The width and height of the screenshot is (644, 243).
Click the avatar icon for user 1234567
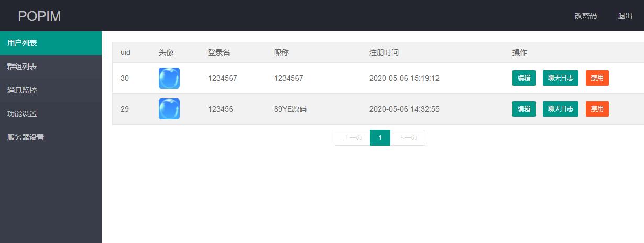pyautogui.click(x=169, y=78)
